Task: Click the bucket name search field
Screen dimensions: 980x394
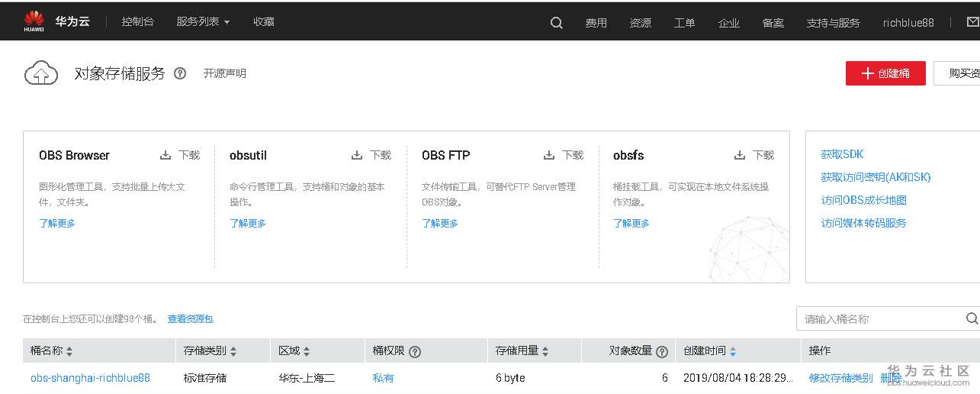Action: coord(879,318)
